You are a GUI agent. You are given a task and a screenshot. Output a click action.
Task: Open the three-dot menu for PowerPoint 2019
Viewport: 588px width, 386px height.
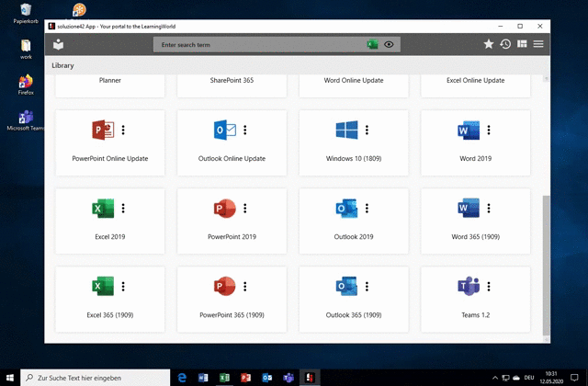[245, 209]
